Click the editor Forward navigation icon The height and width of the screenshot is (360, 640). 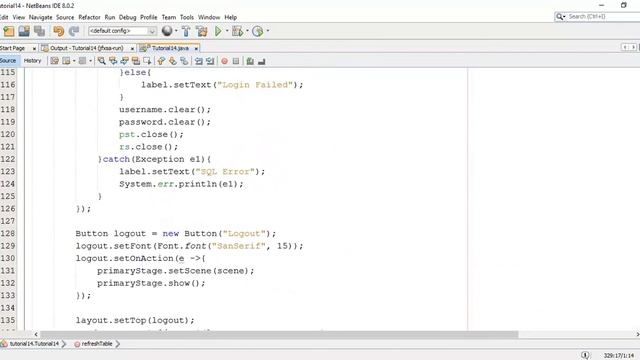82,61
